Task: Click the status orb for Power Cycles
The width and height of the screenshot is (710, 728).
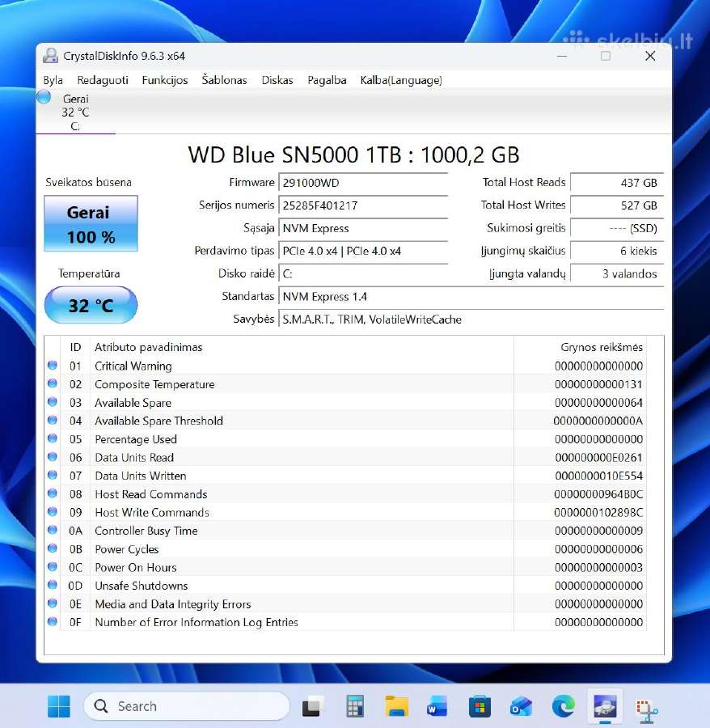Action: [53, 548]
